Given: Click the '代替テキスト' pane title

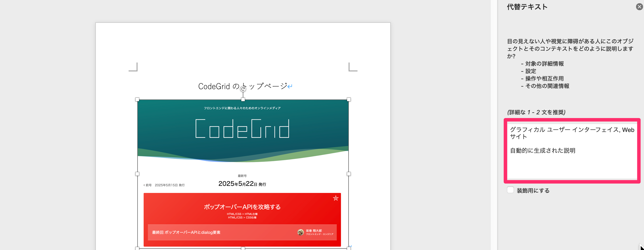Looking at the screenshot, I should click(527, 7).
